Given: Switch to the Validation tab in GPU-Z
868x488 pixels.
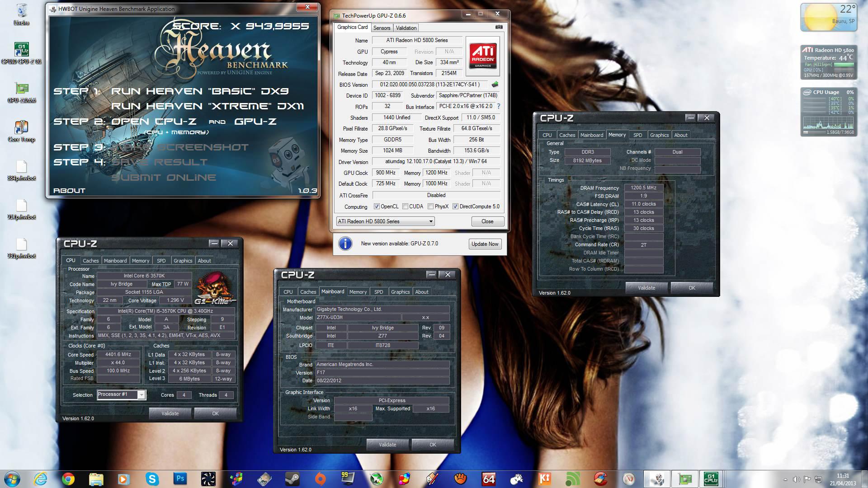Looking at the screenshot, I should (x=406, y=28).
